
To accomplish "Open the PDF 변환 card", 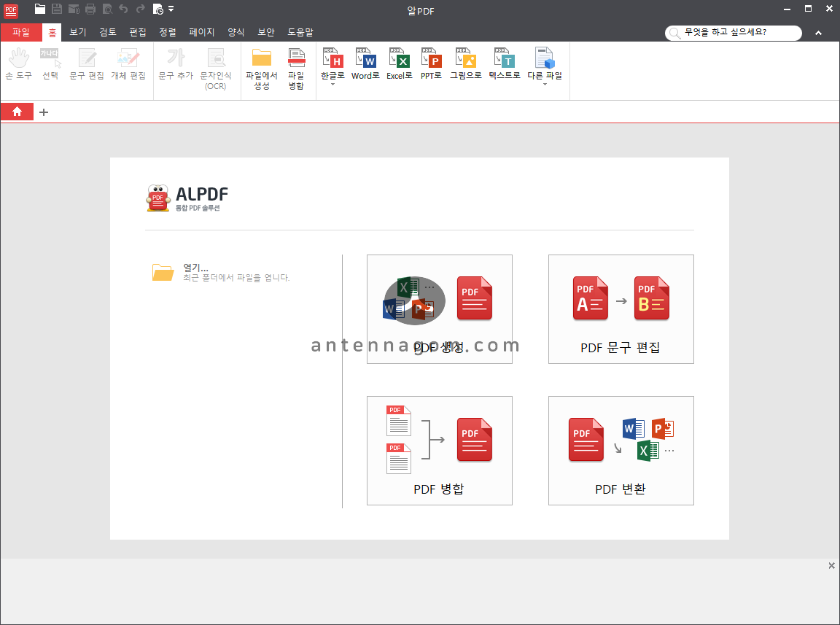I will point(621,451).
